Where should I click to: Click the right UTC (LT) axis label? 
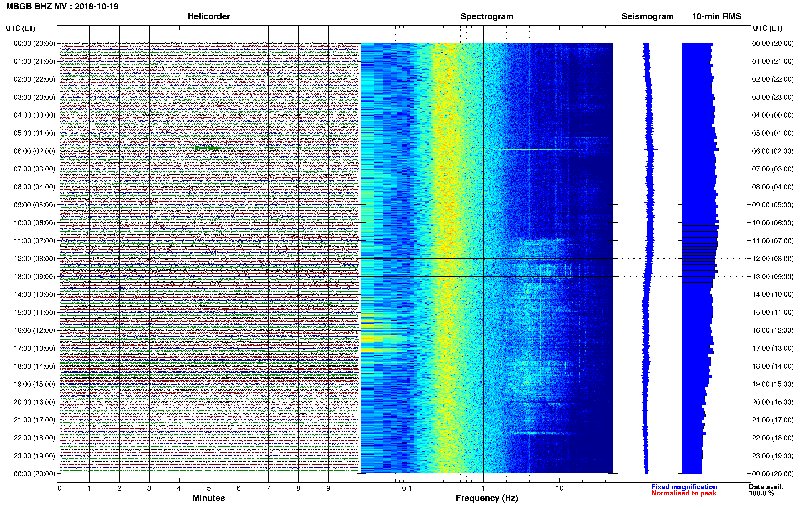[767, 28]
